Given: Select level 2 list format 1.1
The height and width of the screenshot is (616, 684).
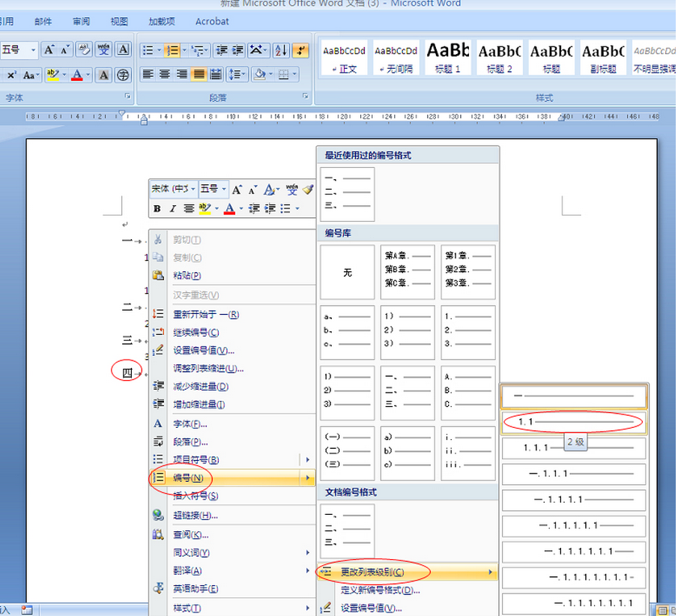Looking at the screenshot, I should click(x=574, y=423).
